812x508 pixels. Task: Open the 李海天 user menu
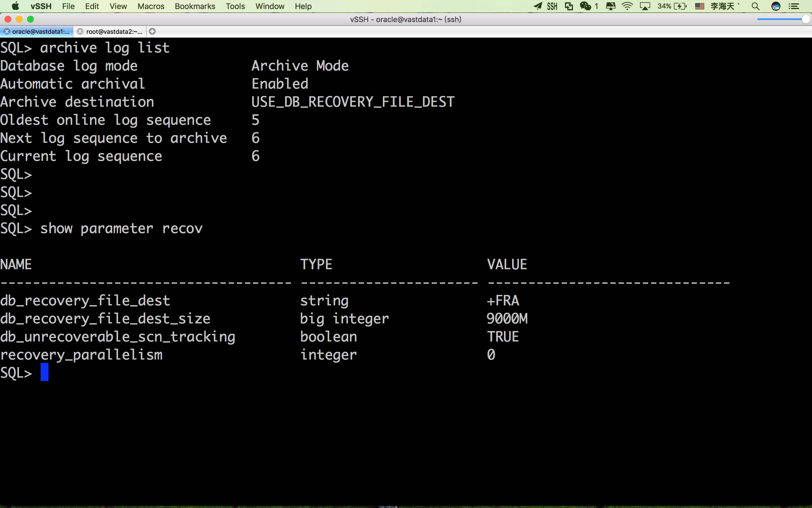pyautogui.click(x=725, y=6)
